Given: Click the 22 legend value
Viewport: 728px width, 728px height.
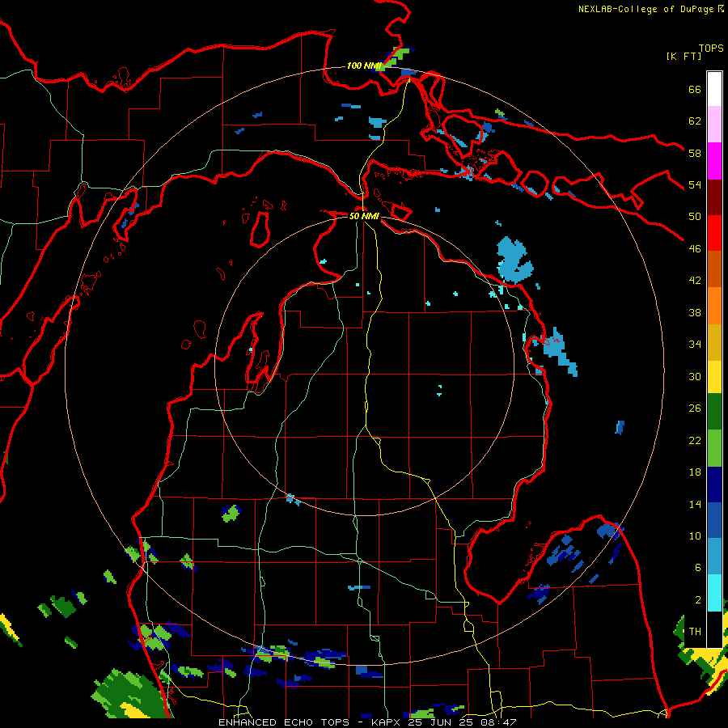Looking at the screenshot, I should [695, 440].
